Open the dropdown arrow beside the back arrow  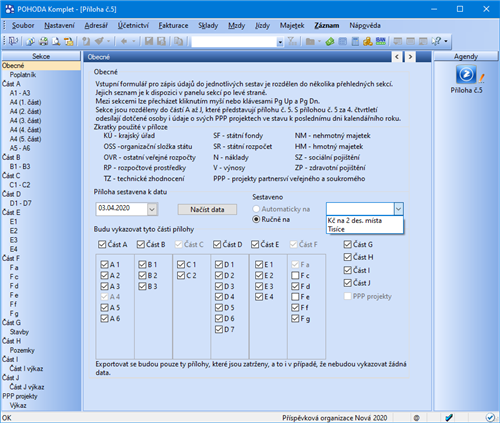(133, 42)
